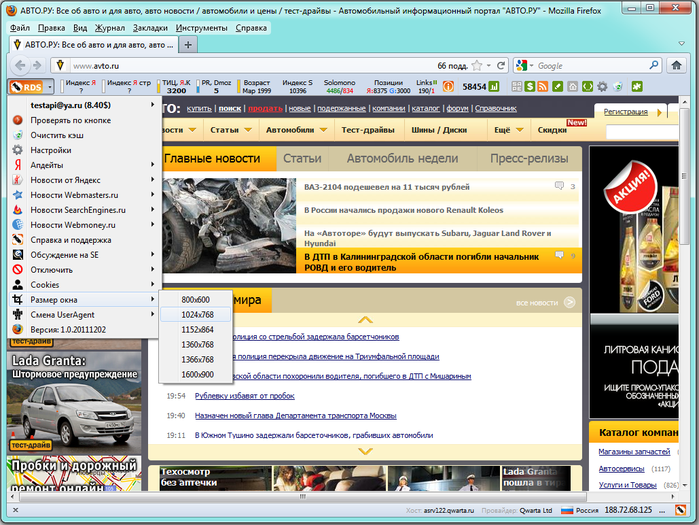Go back with the Back arrow button
The width and height of the screenshot is (699, 525).
pyautogui.click(x=21, y=66)
